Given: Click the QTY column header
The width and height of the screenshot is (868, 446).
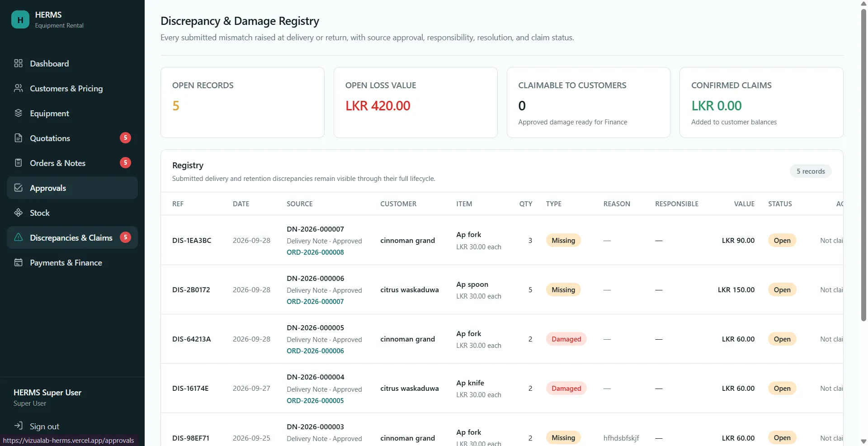Looking at the screenshot, I should tap(526, 204).
